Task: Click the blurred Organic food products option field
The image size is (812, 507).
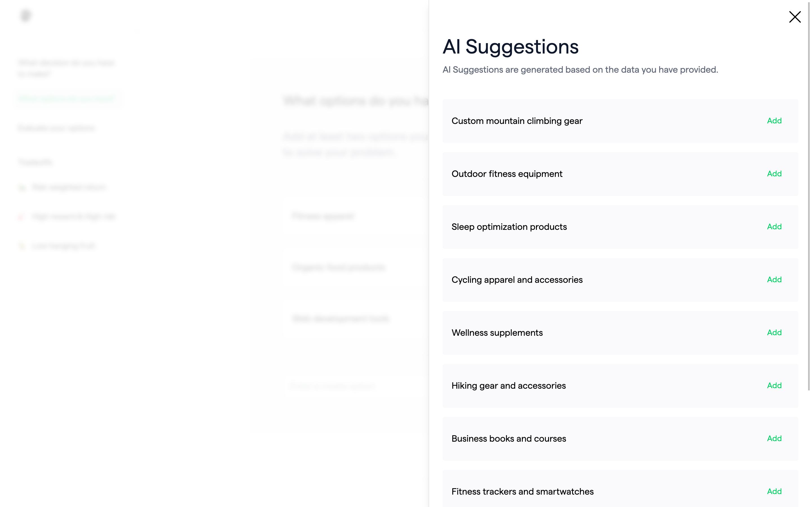Action: point(356,267)
